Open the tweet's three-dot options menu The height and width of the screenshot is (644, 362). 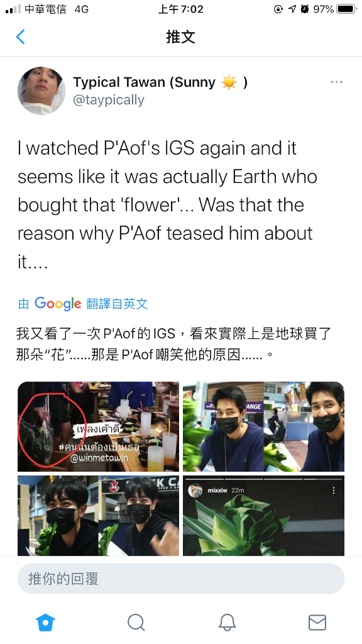336,82
